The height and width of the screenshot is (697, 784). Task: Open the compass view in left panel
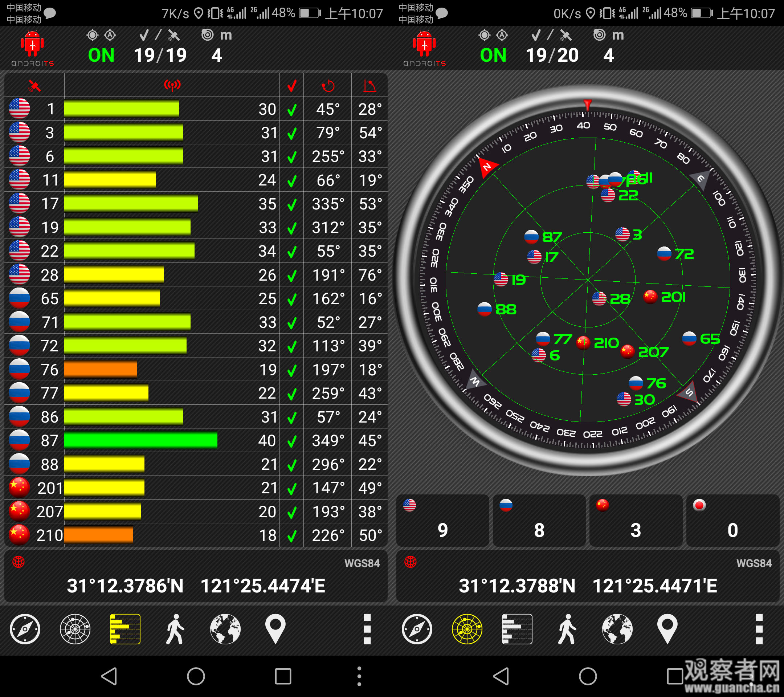(25, 629)
